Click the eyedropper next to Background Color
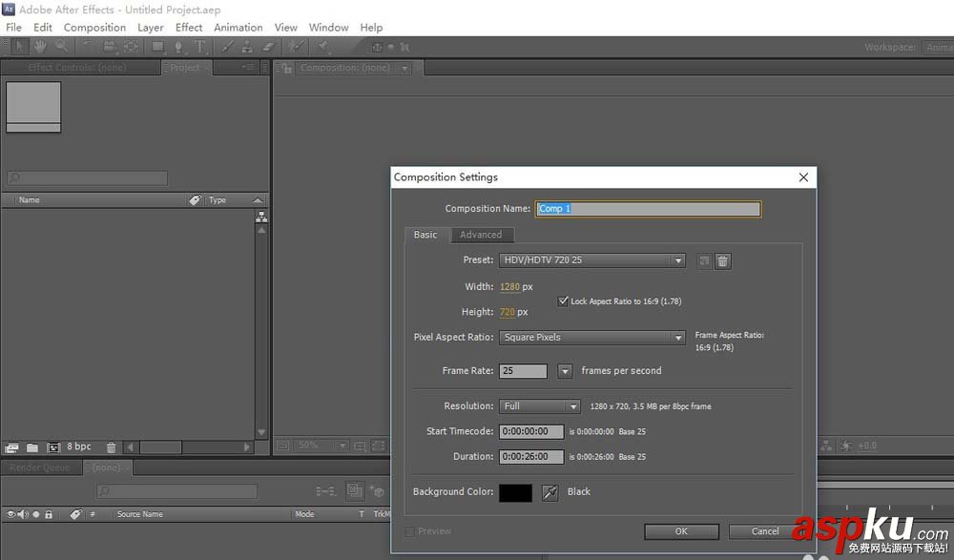 click(550, 492)
